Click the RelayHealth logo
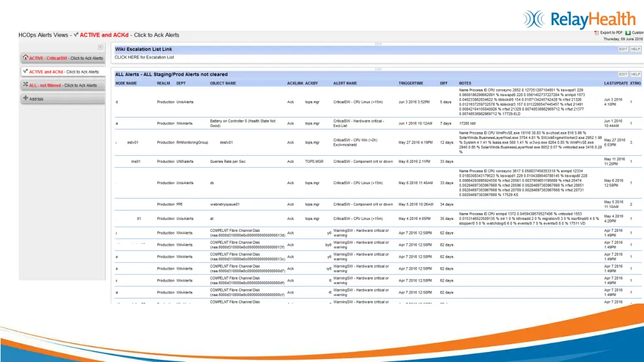Screen dimensions: 644x362 click(579, 19)
